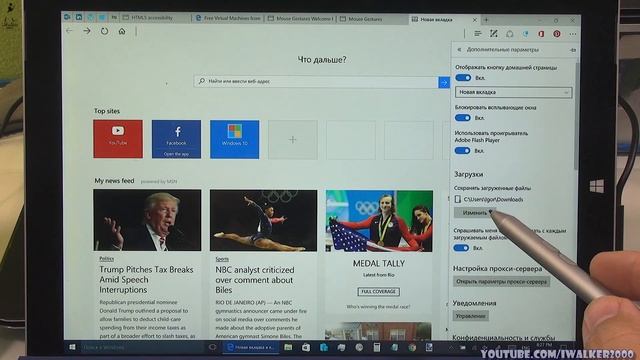The image size is (640, 360).
Task: Click the download path C:\Users\...\Downloads text
Action: tap(493, 200)
